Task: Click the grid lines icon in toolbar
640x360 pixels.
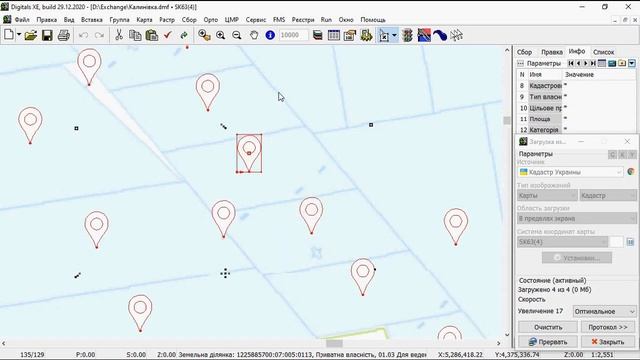Action: pyautogui.click(x=456, y=36)
